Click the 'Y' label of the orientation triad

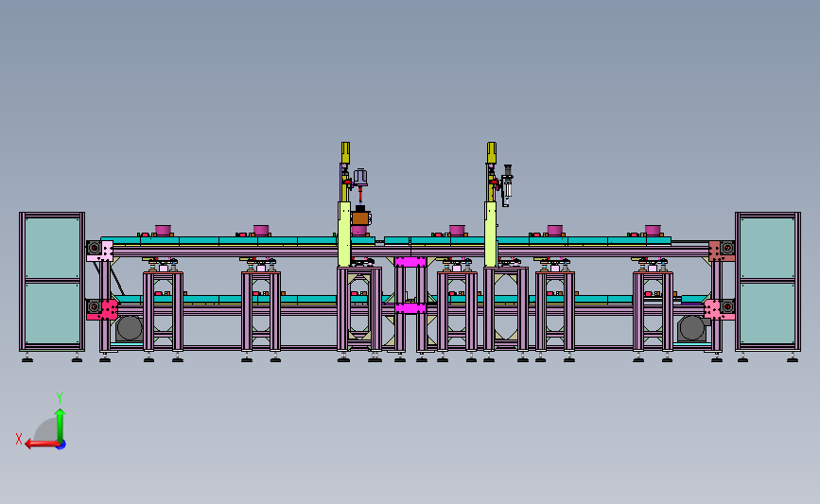pos(59,398)
